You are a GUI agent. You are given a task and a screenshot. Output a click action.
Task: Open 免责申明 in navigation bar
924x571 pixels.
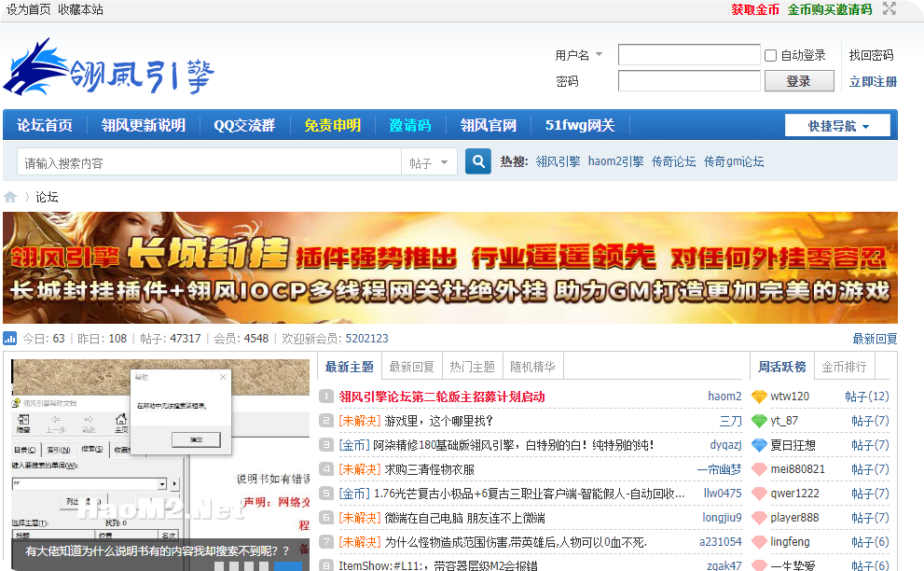click(x=332, y=125)
